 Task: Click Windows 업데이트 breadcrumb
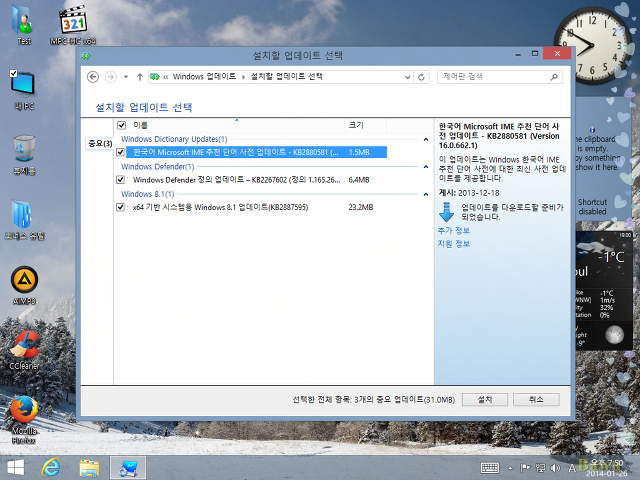pos(204,77)
